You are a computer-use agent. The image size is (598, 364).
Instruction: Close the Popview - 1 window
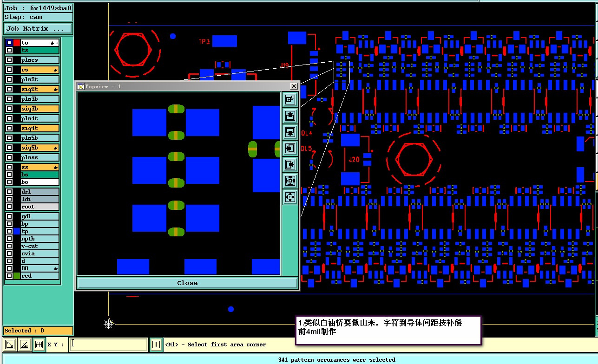(x=294, y=86)
